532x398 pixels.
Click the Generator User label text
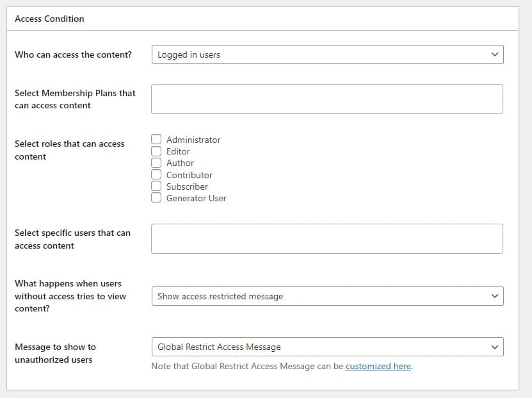click(196, 198)
